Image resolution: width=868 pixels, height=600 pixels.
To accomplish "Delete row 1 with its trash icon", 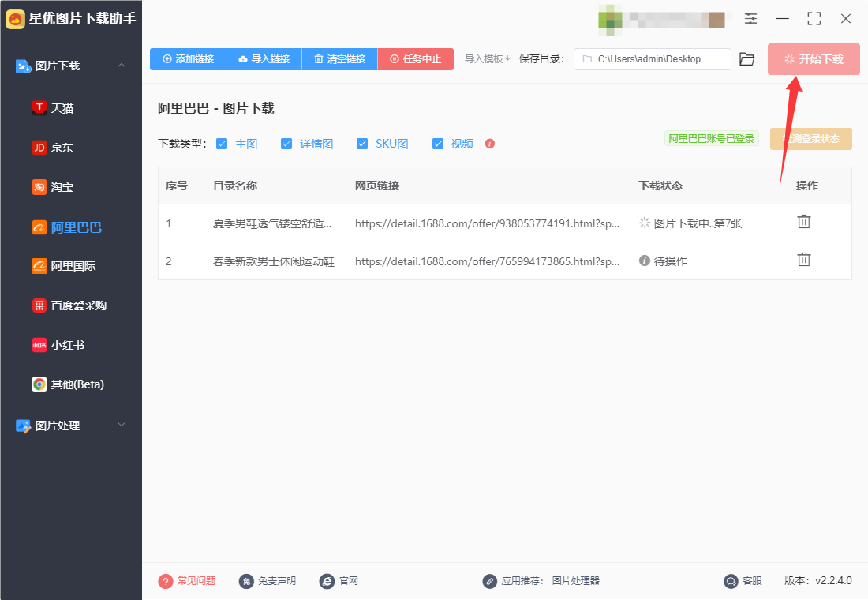I will pos(804,222).
